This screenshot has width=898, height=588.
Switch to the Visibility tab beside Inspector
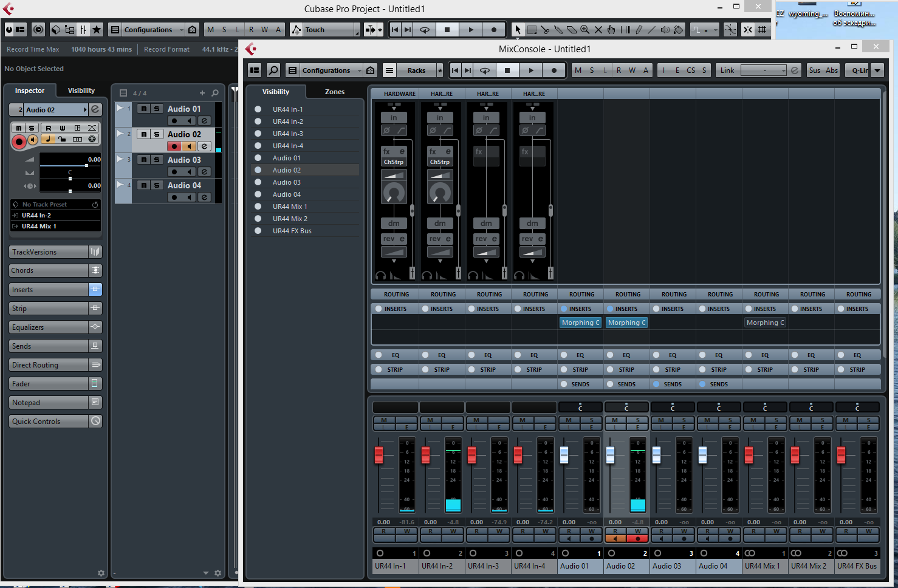(x=81, y=91)
